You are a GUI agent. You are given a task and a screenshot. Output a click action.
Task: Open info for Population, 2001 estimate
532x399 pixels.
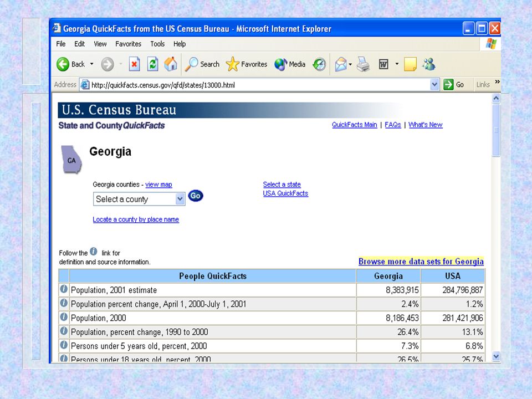click(x=63, y=289)
